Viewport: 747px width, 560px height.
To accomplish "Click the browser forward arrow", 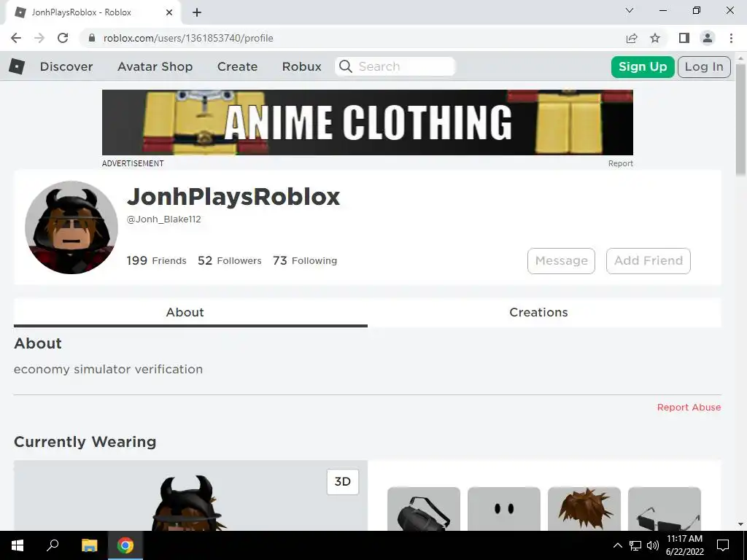I will click(x=39, y=38).
